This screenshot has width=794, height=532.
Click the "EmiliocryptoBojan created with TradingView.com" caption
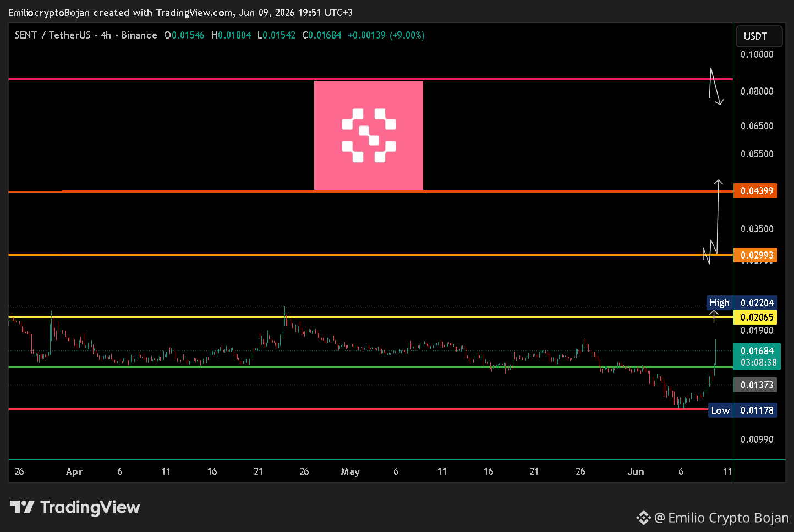coord(120,13)
